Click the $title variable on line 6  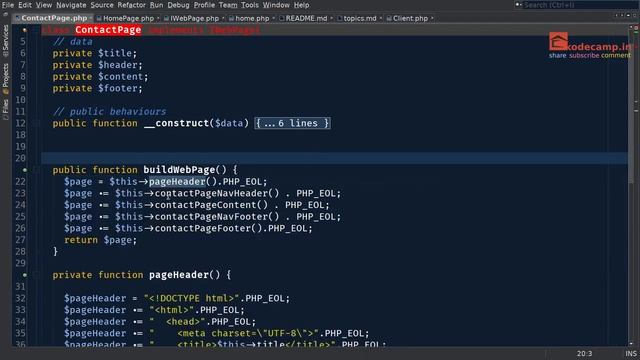tap(115, 53)
